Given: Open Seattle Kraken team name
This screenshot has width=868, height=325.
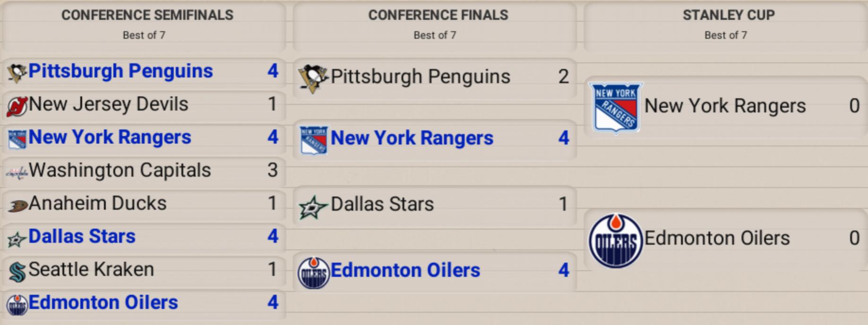Looking at the screenshot, I should tap(91, 270).
